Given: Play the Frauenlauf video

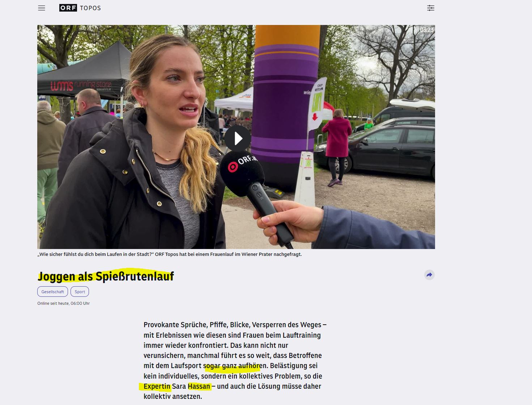Looking at the screenshot, I should [238, 138].
